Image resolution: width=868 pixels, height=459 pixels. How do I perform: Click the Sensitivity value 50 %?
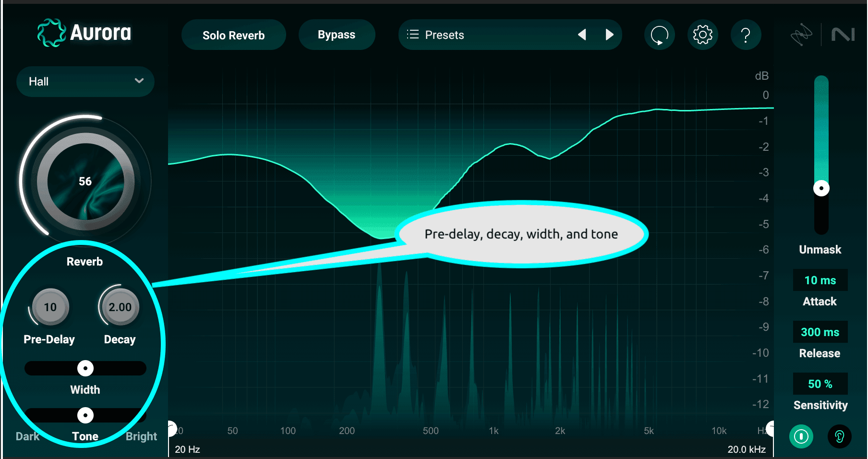(x=820, y=384)
